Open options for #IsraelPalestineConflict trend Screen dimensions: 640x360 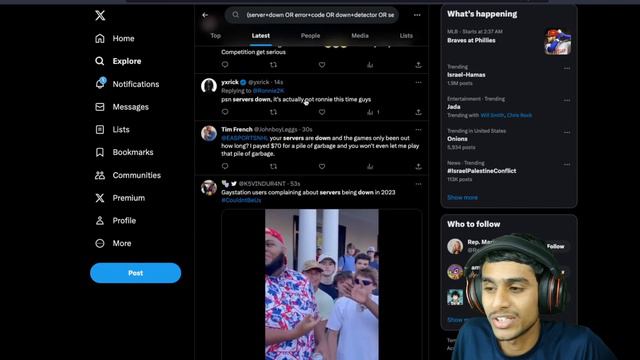tap(567, 164)
